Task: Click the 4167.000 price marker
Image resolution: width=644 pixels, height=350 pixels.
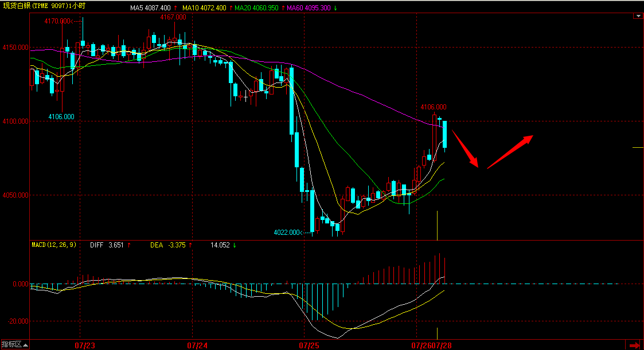Action: coord(173,17)
